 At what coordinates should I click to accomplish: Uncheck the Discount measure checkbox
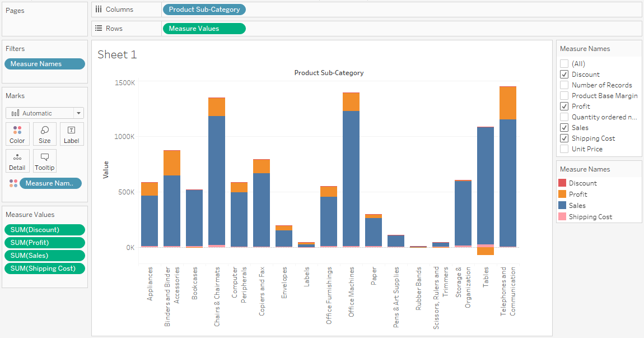point(564,75)
